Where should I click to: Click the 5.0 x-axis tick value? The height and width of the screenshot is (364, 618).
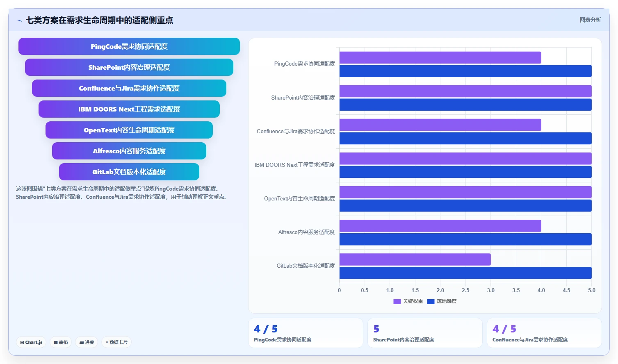(591, 290)
